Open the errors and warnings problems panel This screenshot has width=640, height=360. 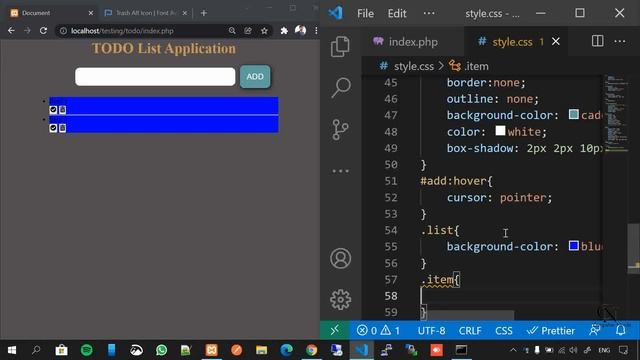click(x=378, y=330)
